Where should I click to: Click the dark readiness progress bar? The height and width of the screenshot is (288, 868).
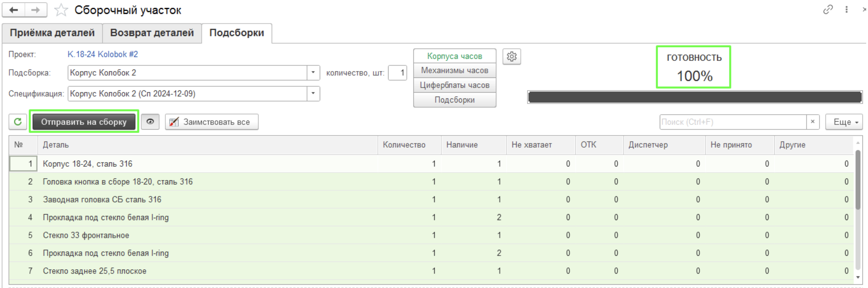click(x=694, y=97)
